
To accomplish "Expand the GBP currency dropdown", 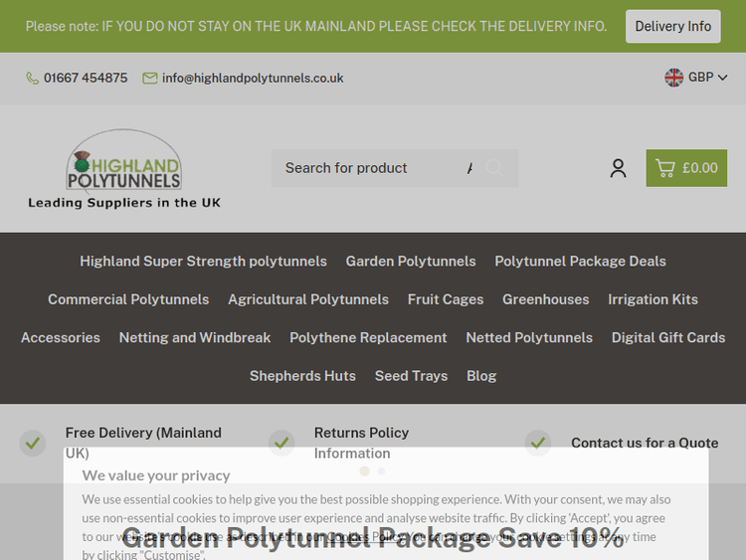I will click(696, 77).
